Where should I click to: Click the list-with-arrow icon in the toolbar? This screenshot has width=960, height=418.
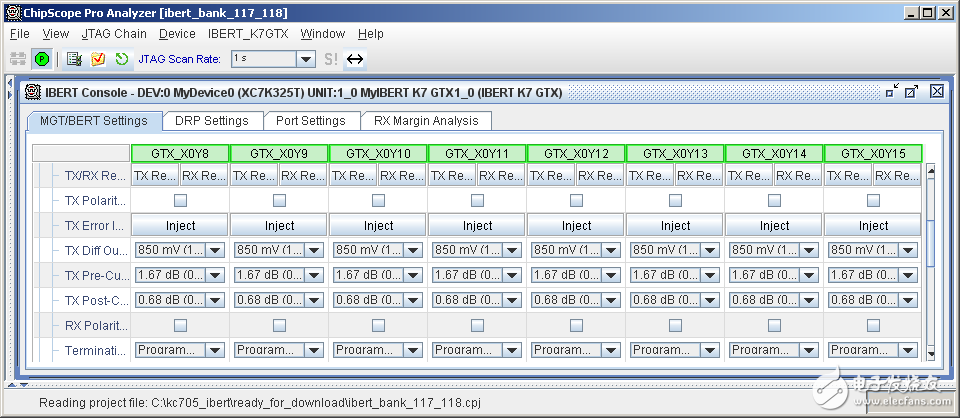pos(74,59)
